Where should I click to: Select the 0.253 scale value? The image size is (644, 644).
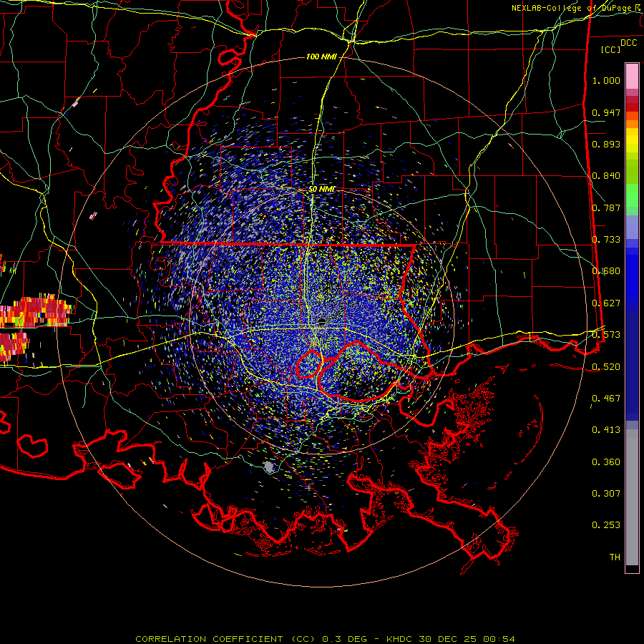[x=606, y=525]
